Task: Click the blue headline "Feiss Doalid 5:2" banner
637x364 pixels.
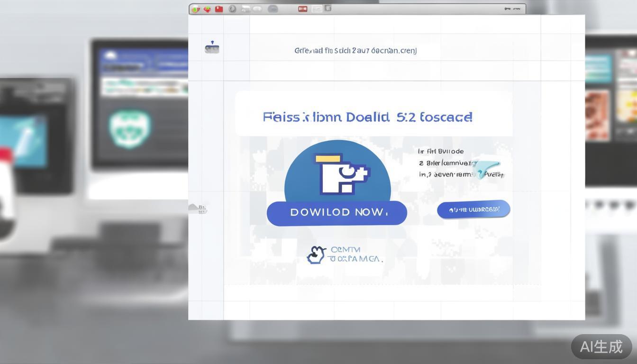Action: tap(367, 117)
